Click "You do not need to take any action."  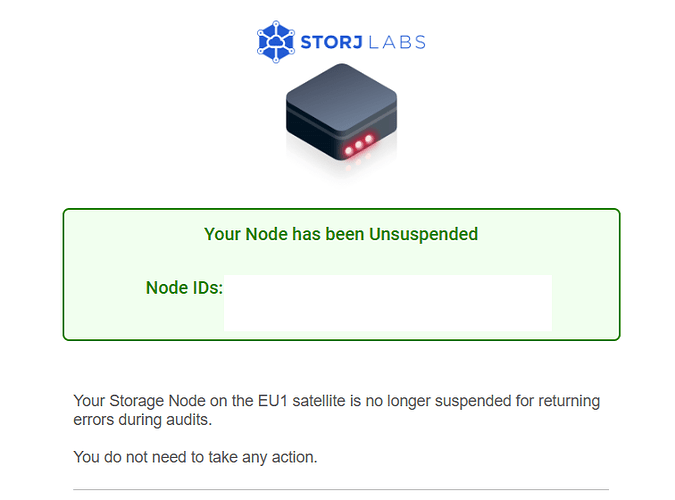(195, 457)
